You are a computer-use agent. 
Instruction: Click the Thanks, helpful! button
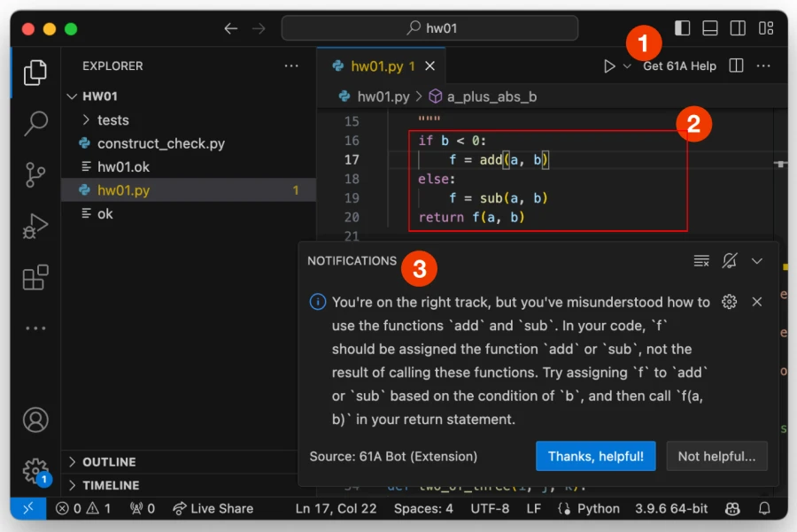[595, 456]
